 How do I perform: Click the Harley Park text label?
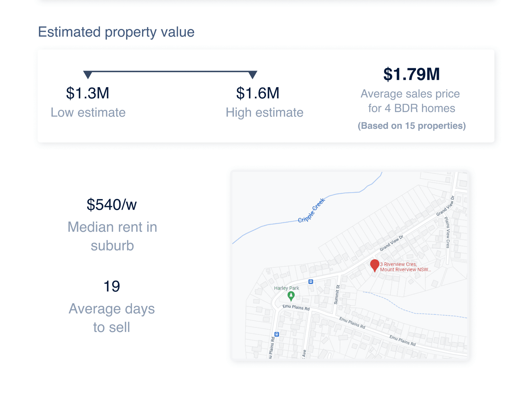[286, 288]
